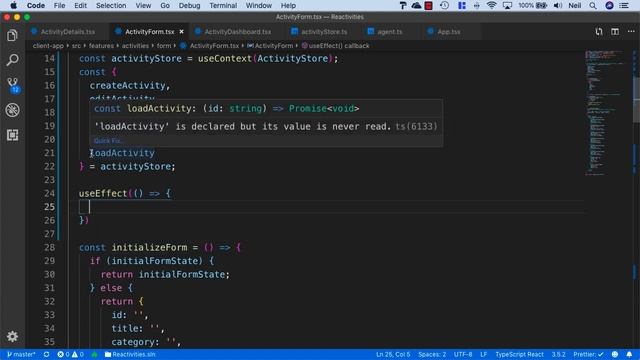Click the Prettier status indicator
The image size is (640, 360).
click(588, 354)
